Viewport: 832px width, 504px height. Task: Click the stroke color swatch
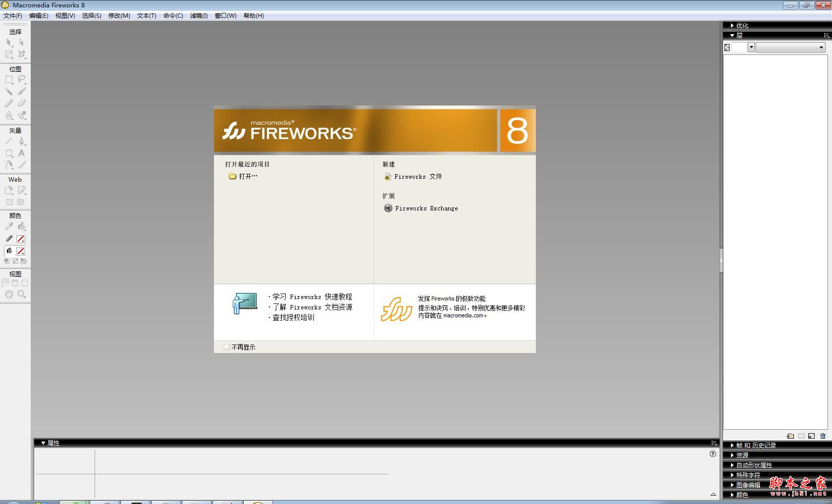(20, 239)
